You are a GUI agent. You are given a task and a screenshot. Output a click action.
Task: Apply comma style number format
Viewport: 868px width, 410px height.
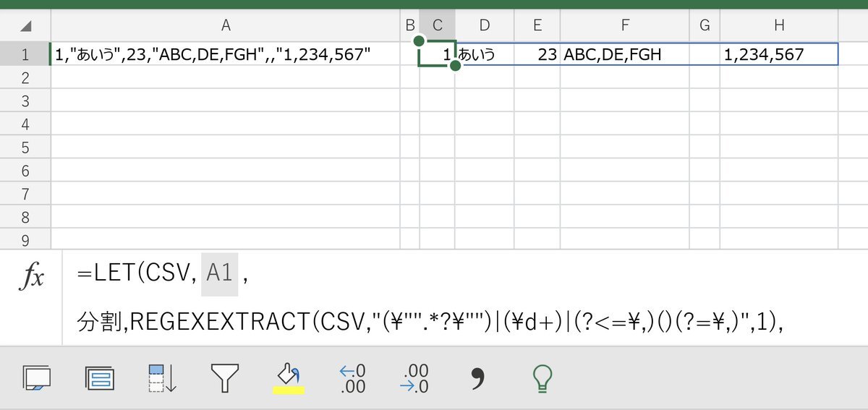(x=477, y=377)
